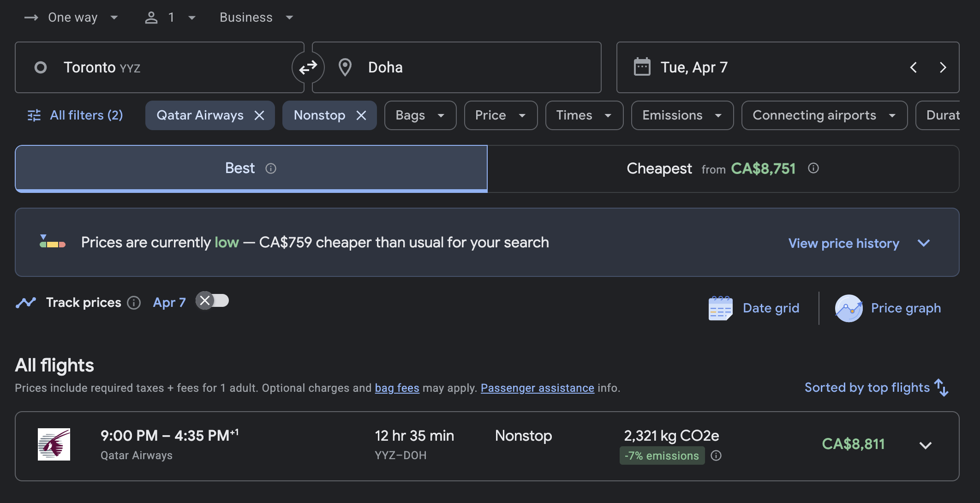Open the bag fees link
Screen dimensions: 980x503
pos(397,388)
